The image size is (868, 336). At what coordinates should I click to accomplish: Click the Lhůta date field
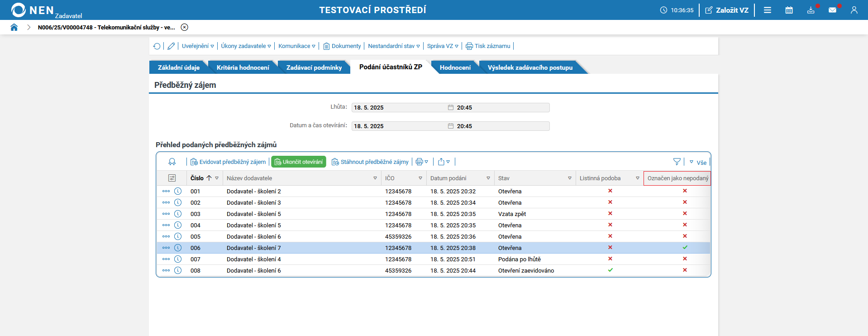(x=398, y=107)
